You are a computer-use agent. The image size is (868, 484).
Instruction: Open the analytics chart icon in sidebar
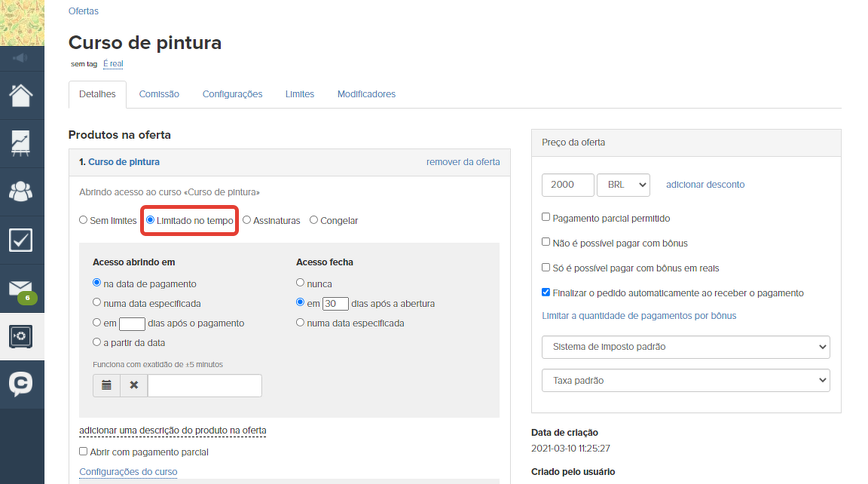pyautogui.click(x=21, y=143)
